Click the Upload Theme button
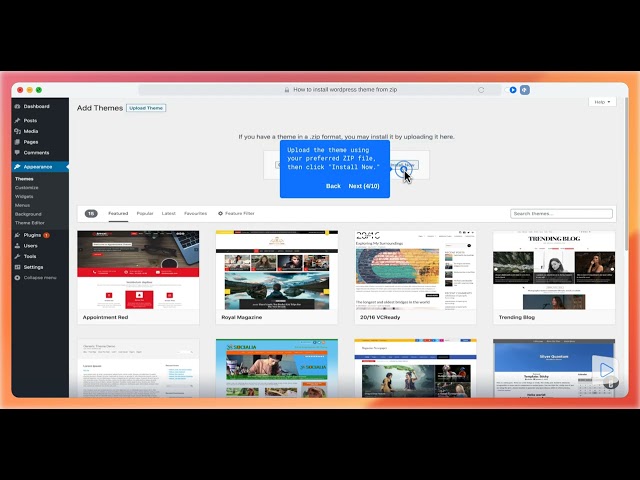This screenshot has width=640, height=480. coord(146,108)
